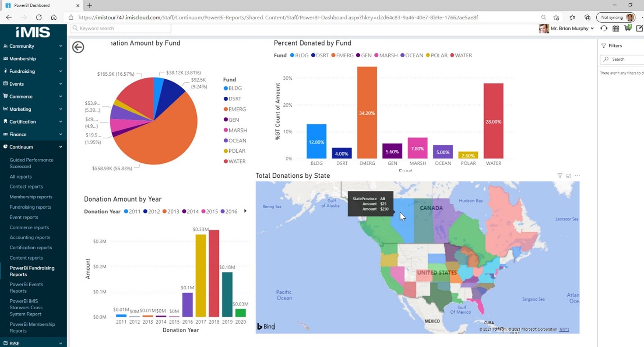The height and width of the screenshot is (347, 644).
Task: Open All reports
Action: click(21, 176)
